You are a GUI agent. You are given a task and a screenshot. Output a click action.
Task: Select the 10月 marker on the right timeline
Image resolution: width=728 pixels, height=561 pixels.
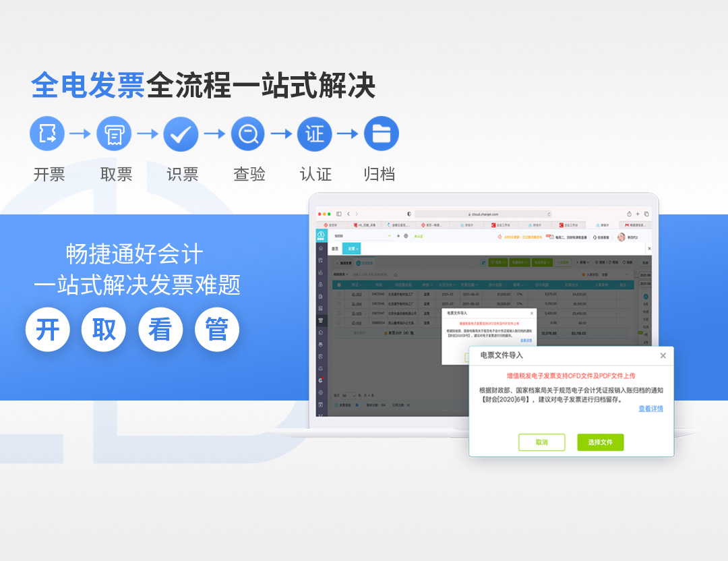pyautogui.click(x=646, y=312)
